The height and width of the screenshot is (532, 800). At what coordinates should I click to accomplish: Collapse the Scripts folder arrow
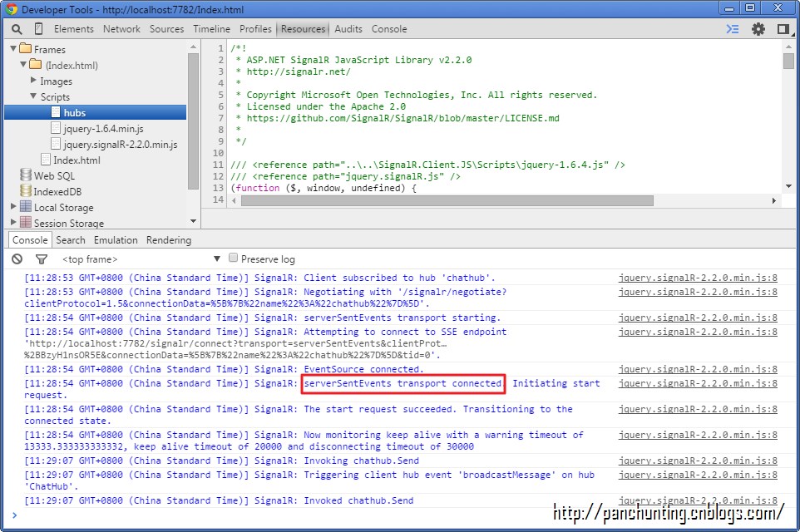click(x=33, y=96)
